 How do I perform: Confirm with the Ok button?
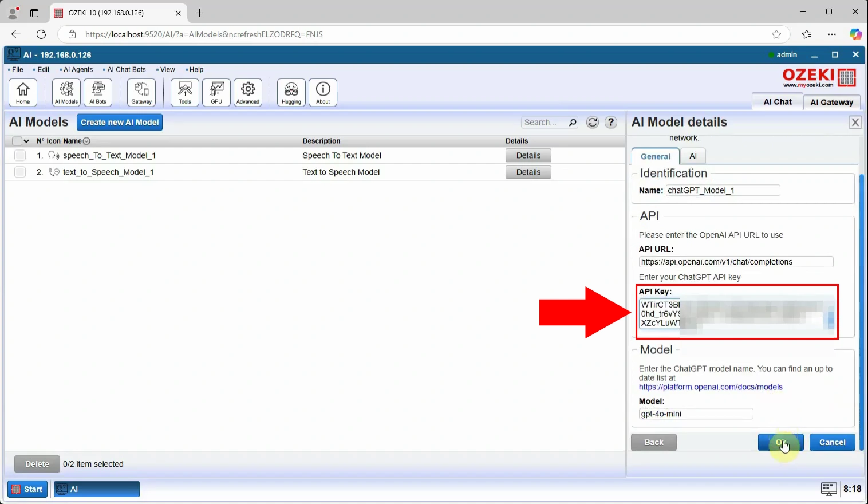click(x=781, y=442)
